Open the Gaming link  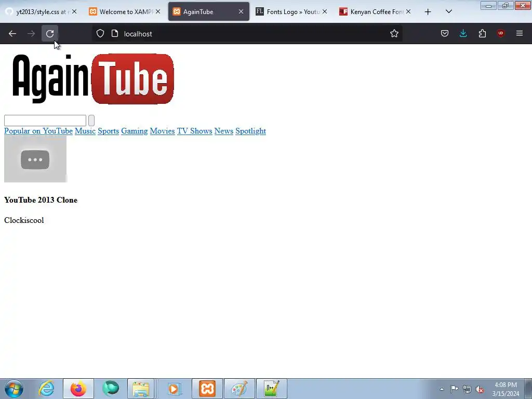click(x=135, y=131)
